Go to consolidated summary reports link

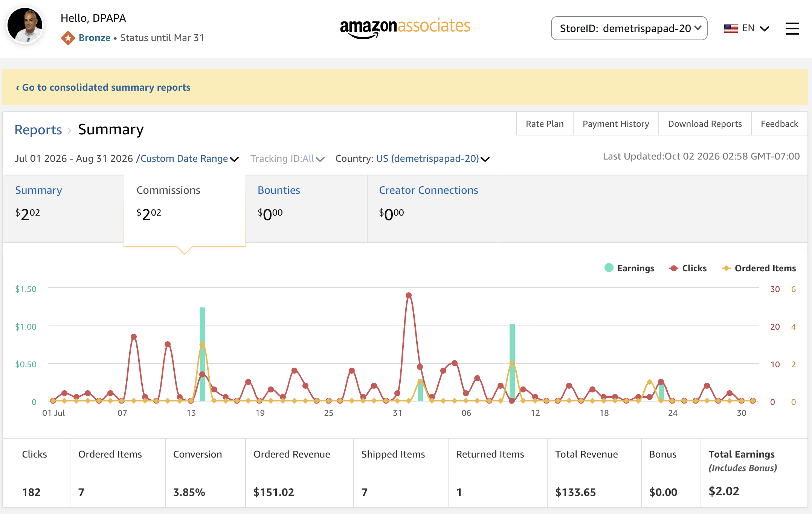tap(103, 87)
